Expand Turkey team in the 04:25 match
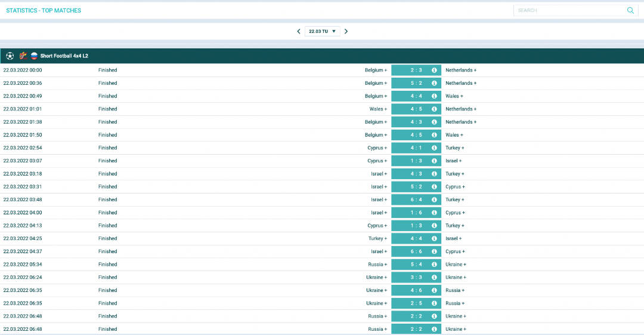 click(377, 238)
